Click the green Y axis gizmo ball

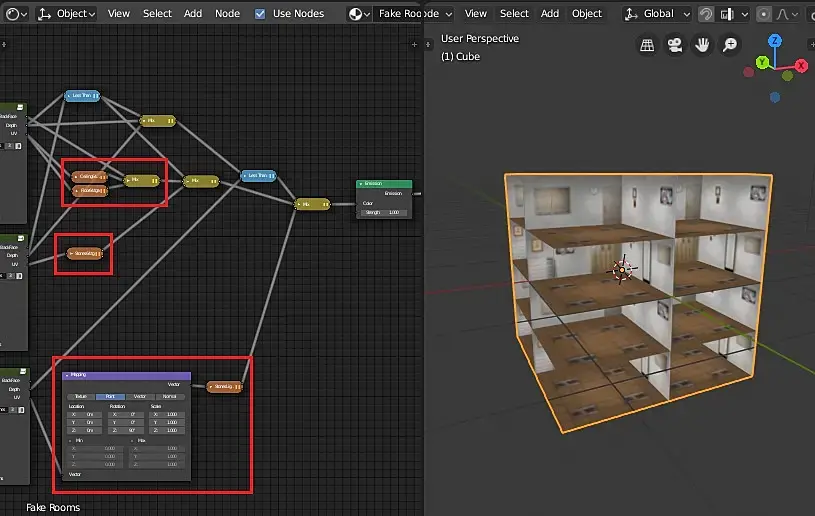coord(762,62)
